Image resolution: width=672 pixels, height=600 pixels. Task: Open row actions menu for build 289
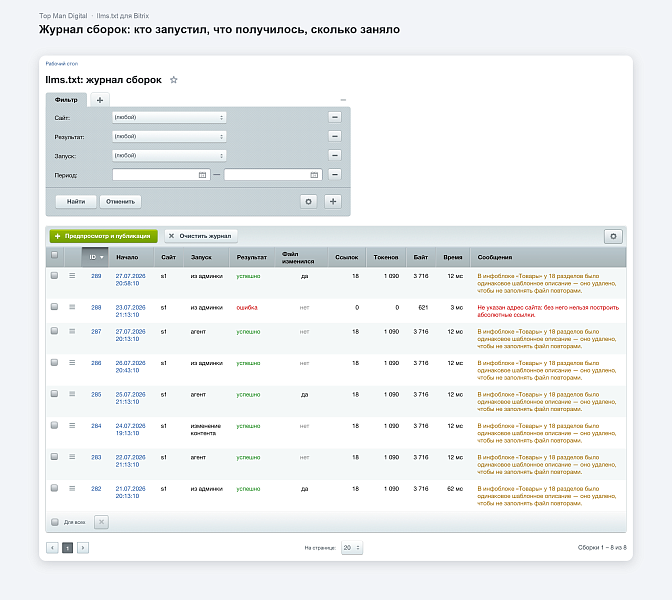(x=72, y=276)
